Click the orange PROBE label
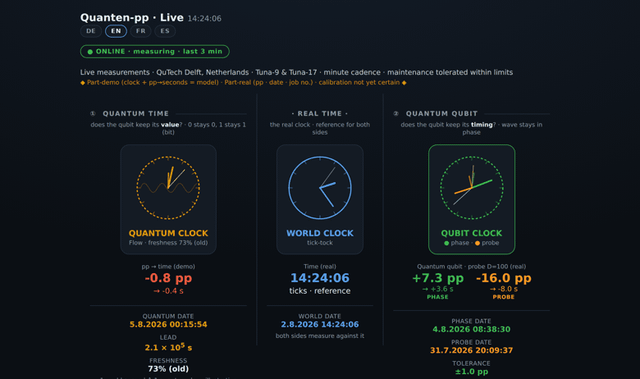The width and height of the screenshot is (640, 379). [x=504, y=297]
